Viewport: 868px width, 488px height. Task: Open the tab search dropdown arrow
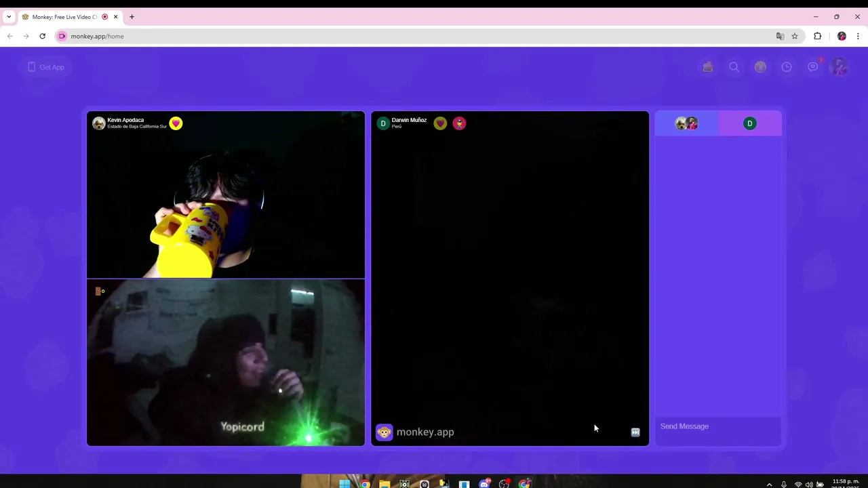pyautogui.click(x=9, y=17)
